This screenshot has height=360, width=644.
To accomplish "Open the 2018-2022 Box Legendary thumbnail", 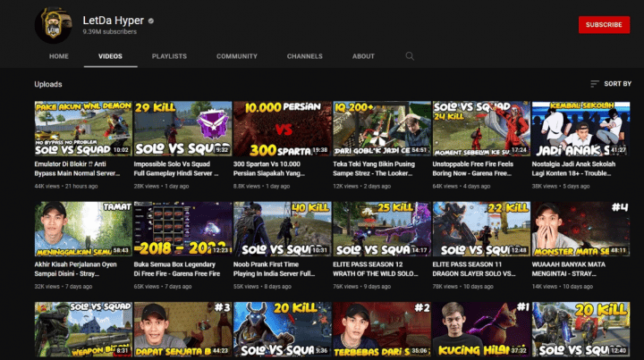I will click(182, 229).
